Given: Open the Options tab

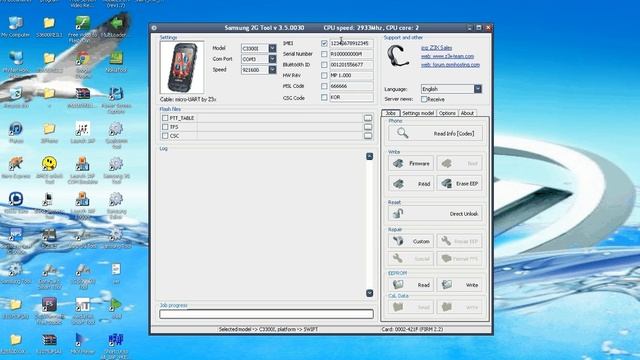Looking at the screenshot, I should 447,113.
